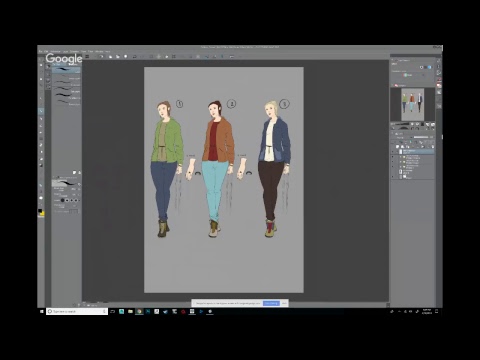
Task: Open Google Chrome from the taskbar
Action: tap(139, 311)
